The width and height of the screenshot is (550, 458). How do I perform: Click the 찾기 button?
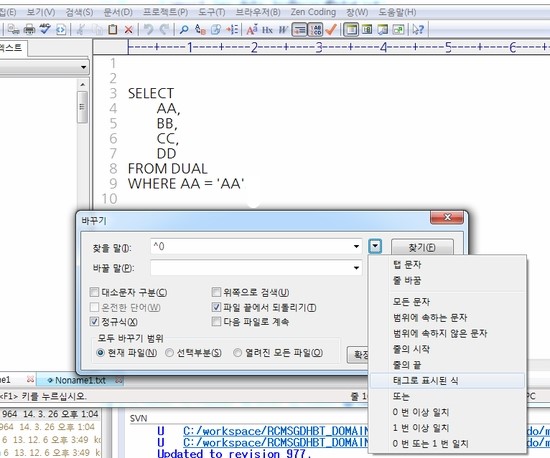[422, 248]
